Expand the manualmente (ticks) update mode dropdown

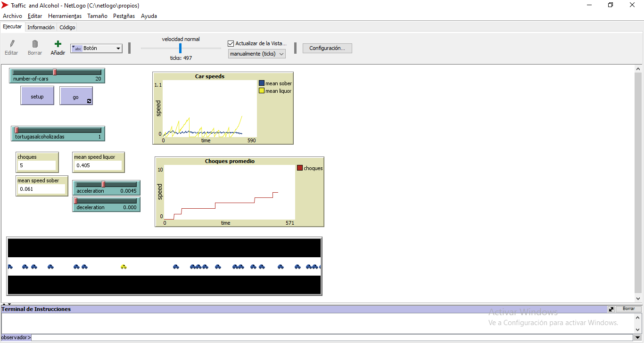pyautogui.click(x=257, y=54)
